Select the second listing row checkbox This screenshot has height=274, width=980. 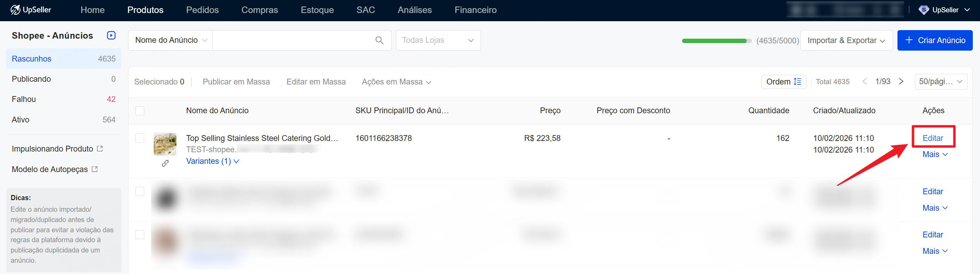[140, 192]
